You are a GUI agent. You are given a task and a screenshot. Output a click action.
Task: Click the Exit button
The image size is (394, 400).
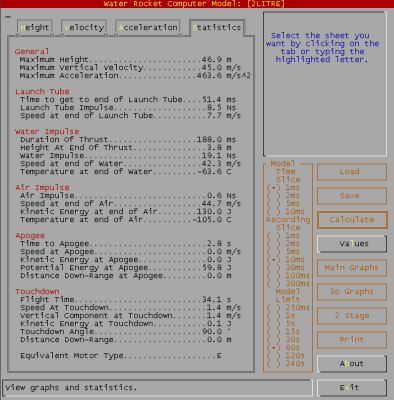point(352,388)
